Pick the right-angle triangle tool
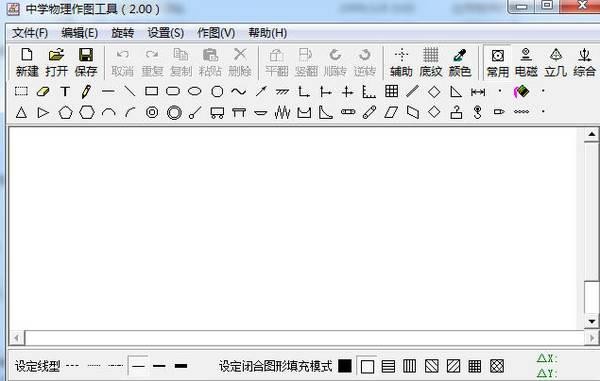 coord(456,92)
